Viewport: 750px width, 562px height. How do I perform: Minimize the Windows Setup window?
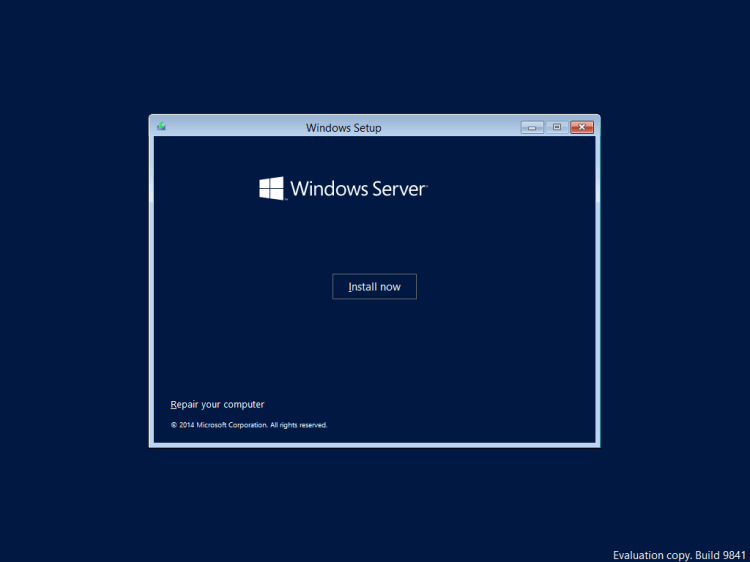[x=532, y=127]
